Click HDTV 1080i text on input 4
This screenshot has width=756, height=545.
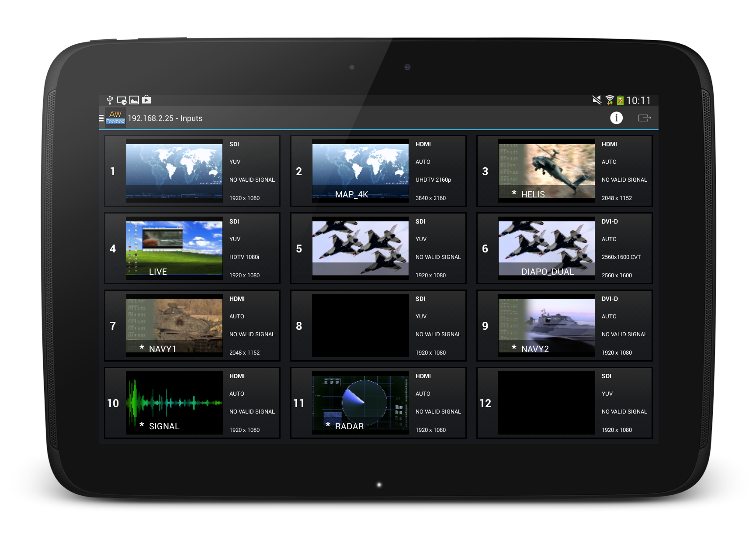pos(244,257)
